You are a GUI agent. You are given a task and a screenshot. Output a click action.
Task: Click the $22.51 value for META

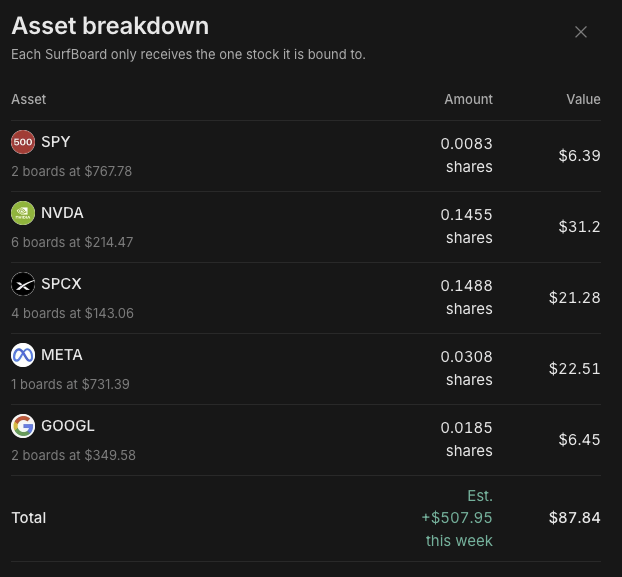(575, 368)
